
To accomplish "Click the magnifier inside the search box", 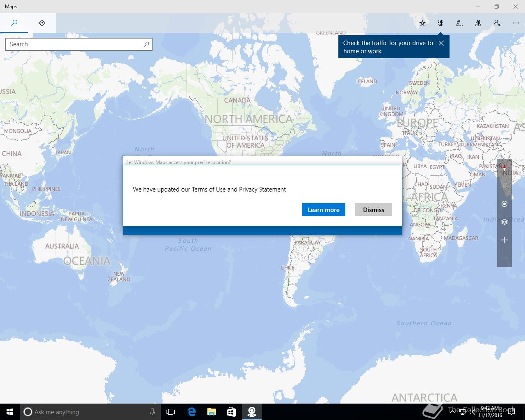I will pos(146,44).
